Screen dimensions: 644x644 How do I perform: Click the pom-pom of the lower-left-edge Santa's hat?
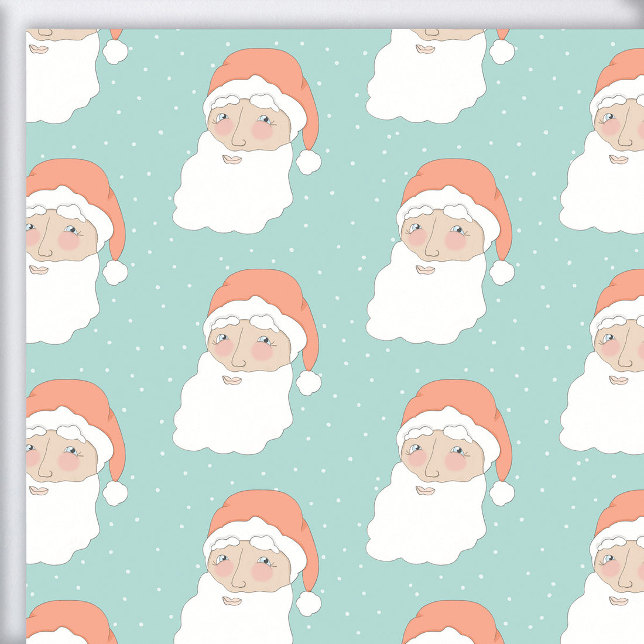pos(115,493)
